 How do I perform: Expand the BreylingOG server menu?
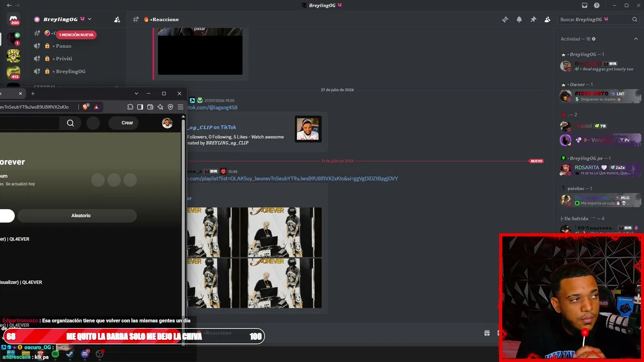pyautogui.click(x=90, y=19)
